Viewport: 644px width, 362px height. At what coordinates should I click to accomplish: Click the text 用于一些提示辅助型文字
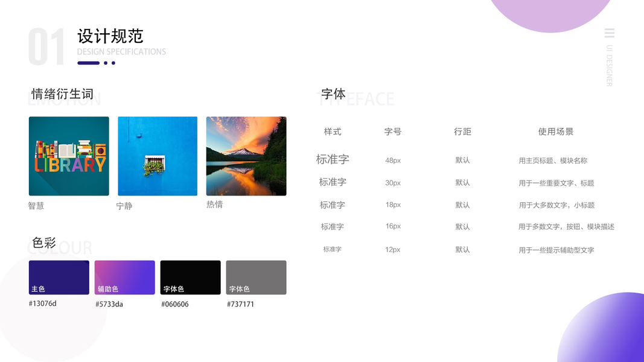coord(556,250)
